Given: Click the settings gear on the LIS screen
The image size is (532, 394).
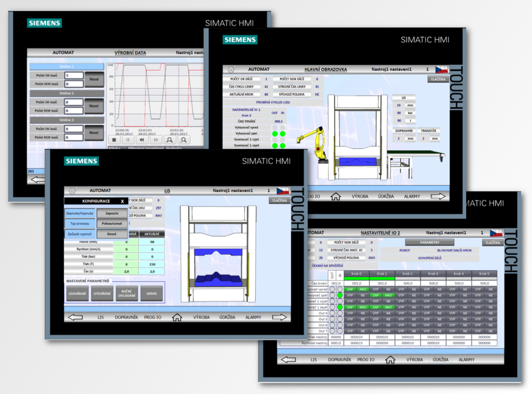Looking at the screenshot, I should point(72,191).
